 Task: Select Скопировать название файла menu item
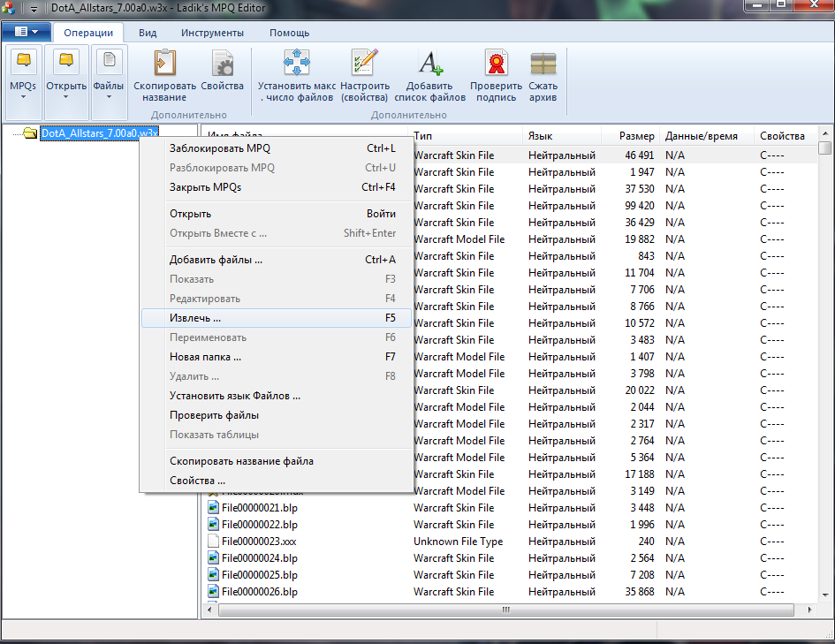coord(277,461)
